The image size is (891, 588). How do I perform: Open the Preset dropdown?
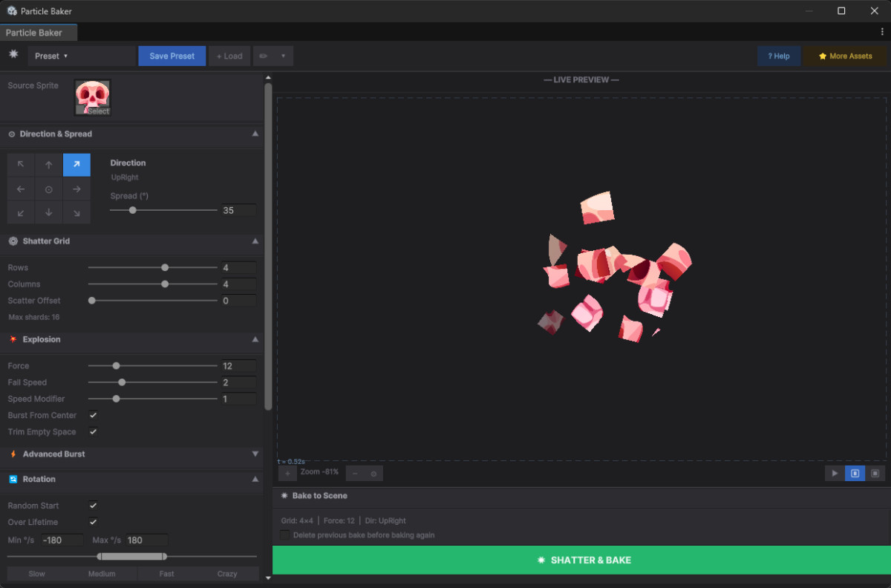(82, 56)
